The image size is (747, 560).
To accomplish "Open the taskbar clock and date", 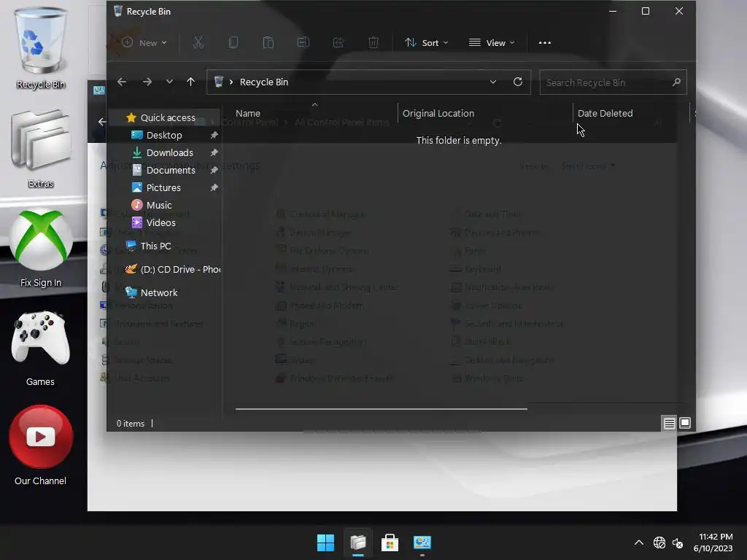I will (x=713, y=542).
